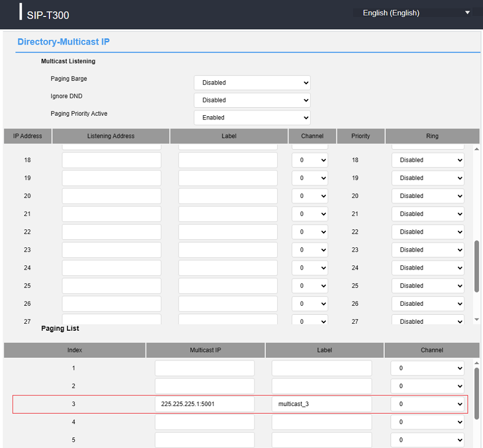Screen dimensions: 483x448
Task: Open Channel dropdown for listening row 21
Action: (x=310, y=214)
